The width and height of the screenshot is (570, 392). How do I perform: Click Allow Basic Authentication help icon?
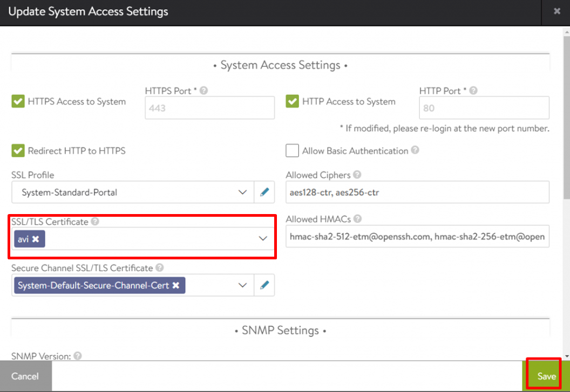(x=415, y=150)
